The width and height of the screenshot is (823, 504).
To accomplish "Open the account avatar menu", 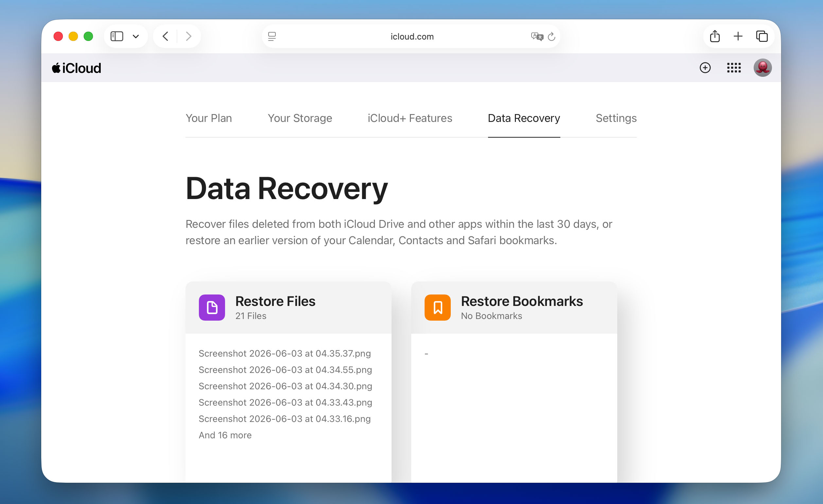I will (762, 68).
